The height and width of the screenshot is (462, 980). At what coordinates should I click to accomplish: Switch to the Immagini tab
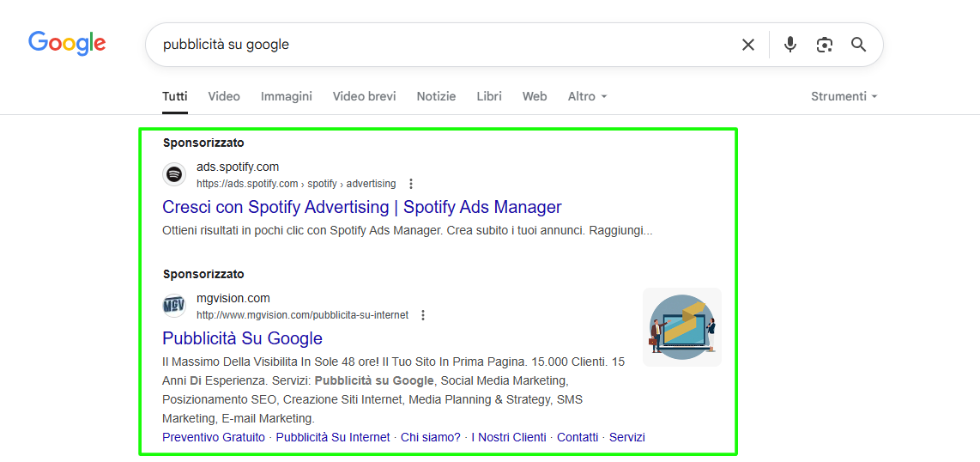287,96
